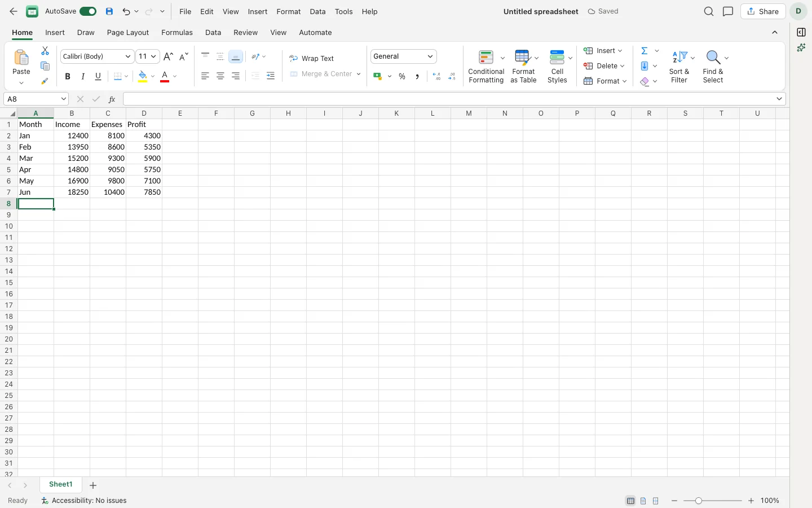The image size is (812, 508).
Task: Expand the Name Box A8 dropdown
Action: 64,99
